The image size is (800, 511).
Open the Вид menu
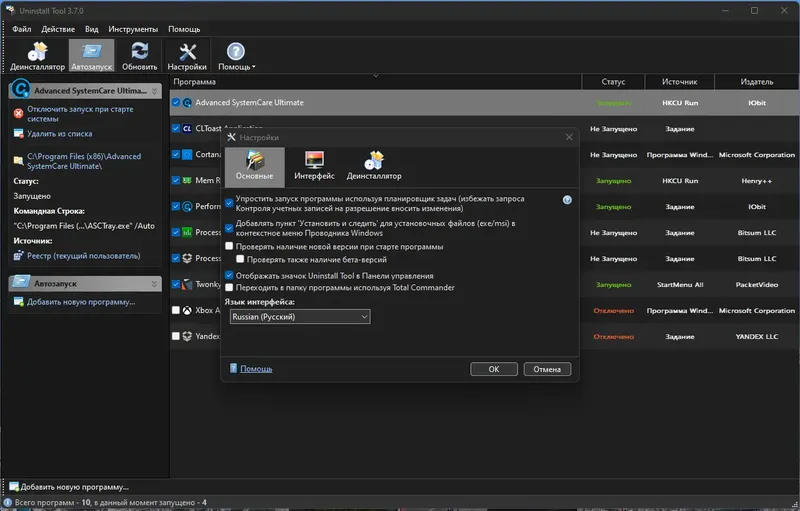click(x=91, y=29)
